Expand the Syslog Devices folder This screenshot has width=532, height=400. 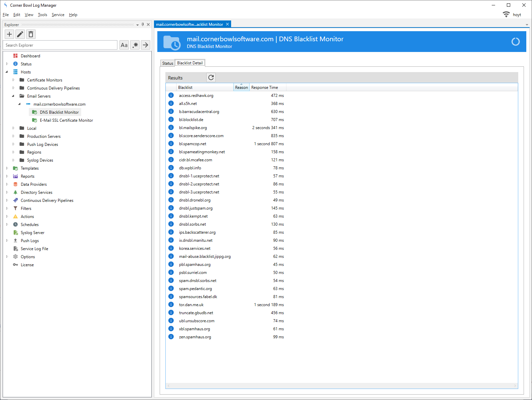[x=13, y=160]
